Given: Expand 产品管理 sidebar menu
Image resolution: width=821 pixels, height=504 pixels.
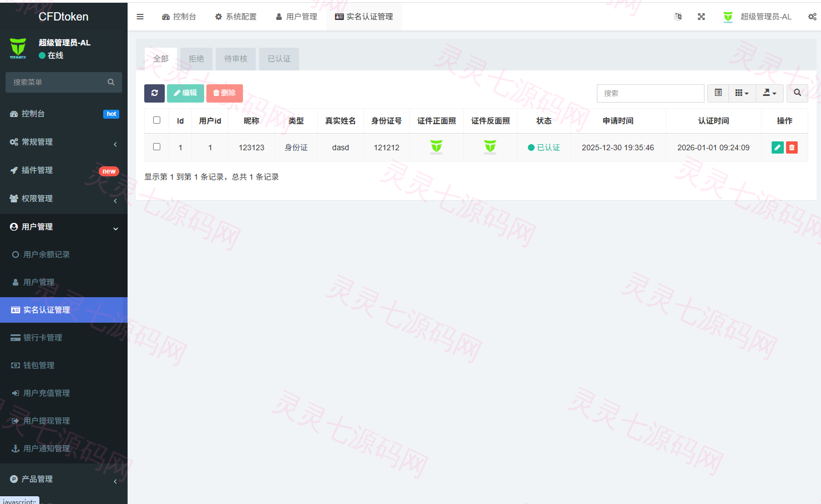Looking at the screenshot, I should coord(64,479).
